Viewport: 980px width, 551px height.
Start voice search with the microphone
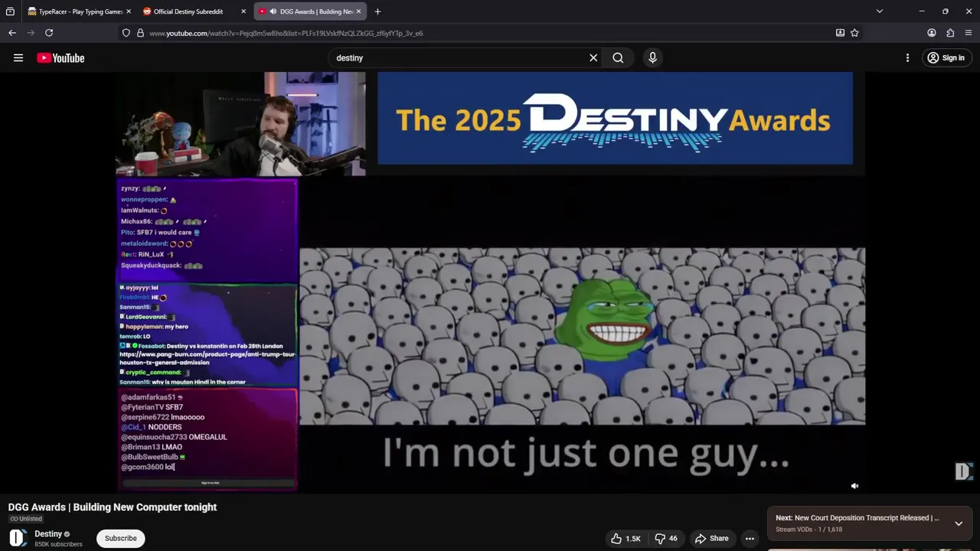point(652,58)
